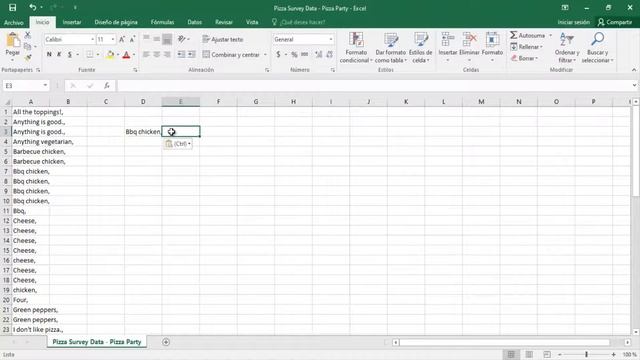Open Dar formato como tabla

(391, 47)
